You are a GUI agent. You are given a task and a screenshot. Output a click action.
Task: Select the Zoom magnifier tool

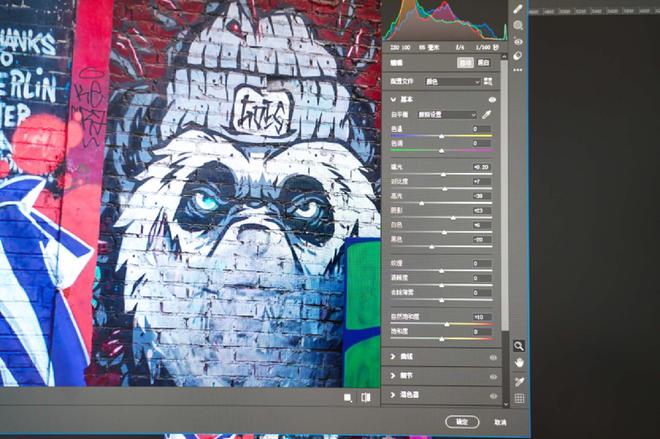(519, 346)
